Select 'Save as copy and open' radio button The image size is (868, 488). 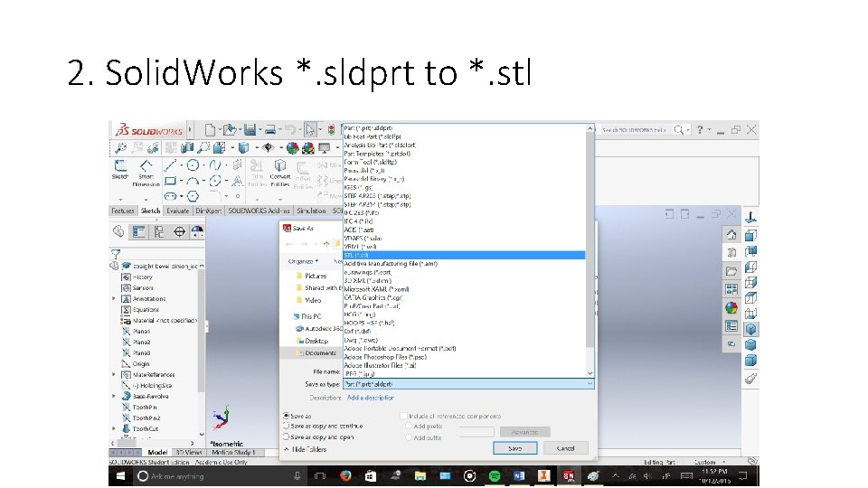[287, 436]
